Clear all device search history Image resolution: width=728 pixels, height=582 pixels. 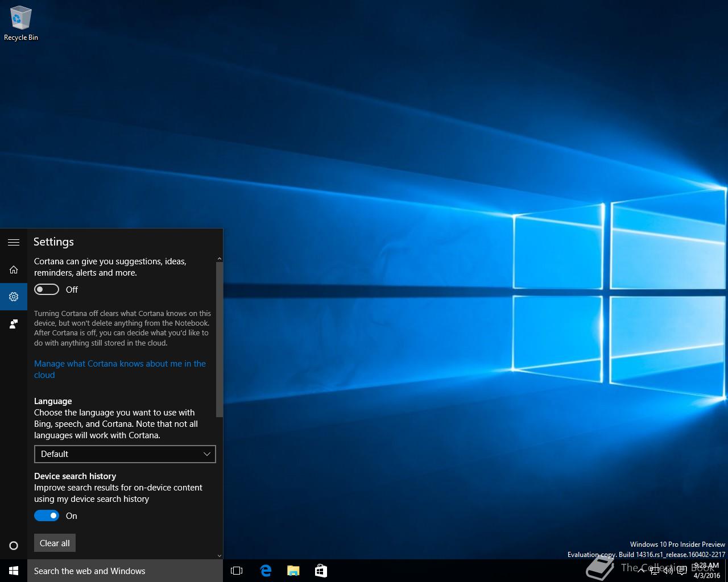pyautogui.click(x=55, y=543)
